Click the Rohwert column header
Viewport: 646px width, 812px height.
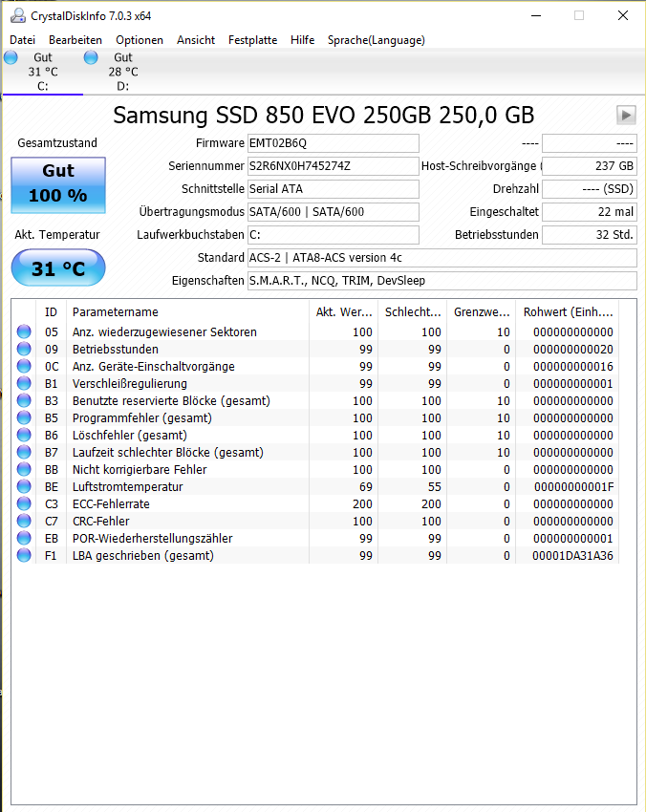[x=568, y=311]
